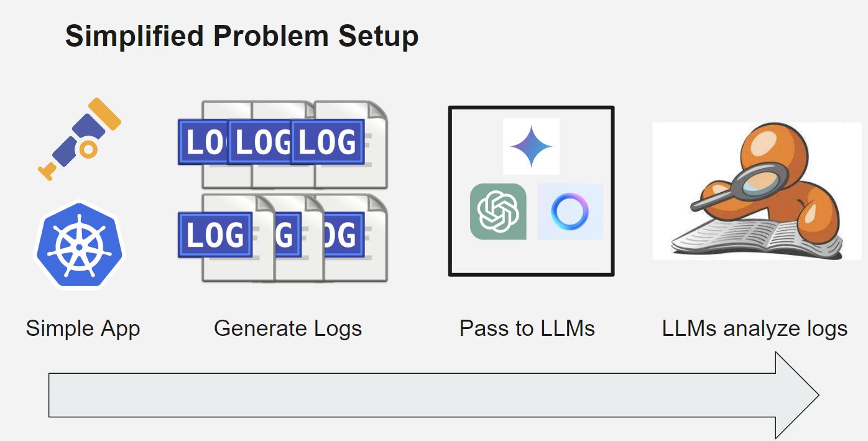Select the Kubernetes helm wheel logo
Image resolution: width=868 pixels, height=441 pixels.
pyautogui.click(x=79, y=244)
